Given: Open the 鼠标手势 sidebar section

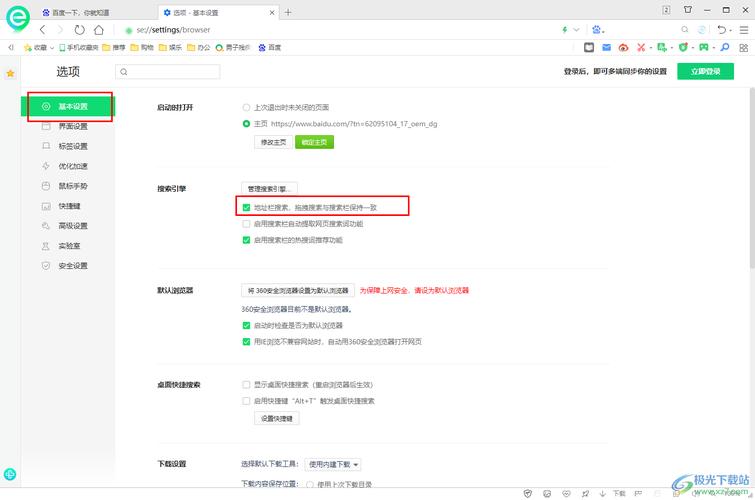Looking at the screenshot, I should pyautogui.click(x=67, y=186).
